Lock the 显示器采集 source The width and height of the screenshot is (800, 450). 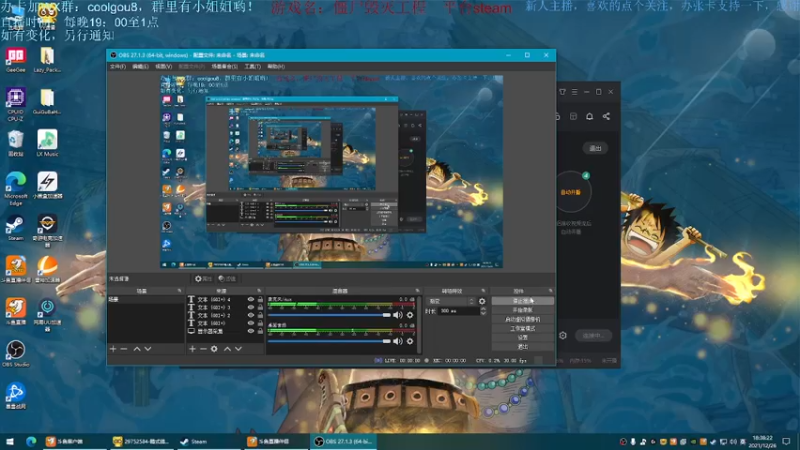coord(260,331)
